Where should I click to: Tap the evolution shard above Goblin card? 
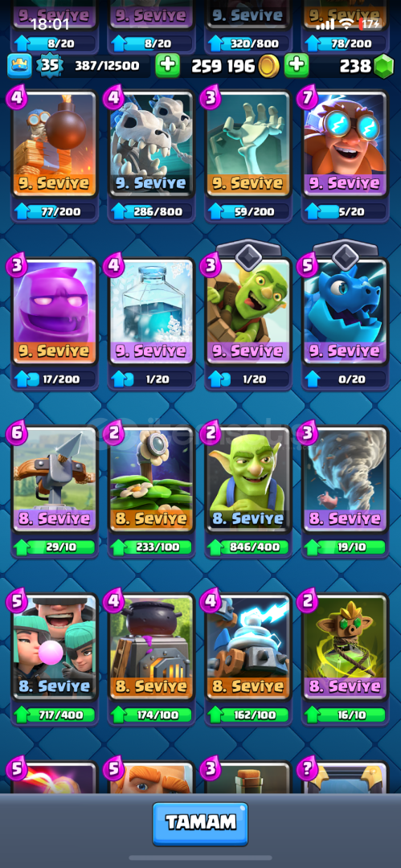248,256
